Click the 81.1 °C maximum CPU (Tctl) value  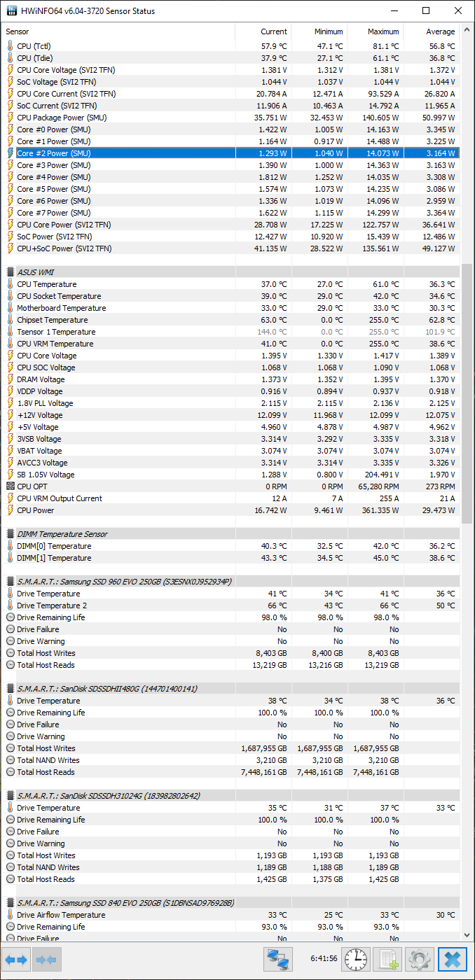click(385, 45)
